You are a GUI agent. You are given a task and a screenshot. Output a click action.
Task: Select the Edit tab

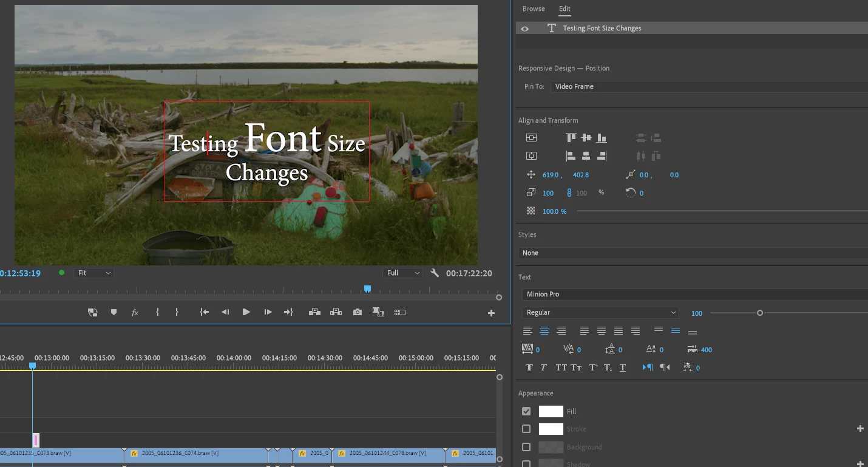click(x=565, y=9)
